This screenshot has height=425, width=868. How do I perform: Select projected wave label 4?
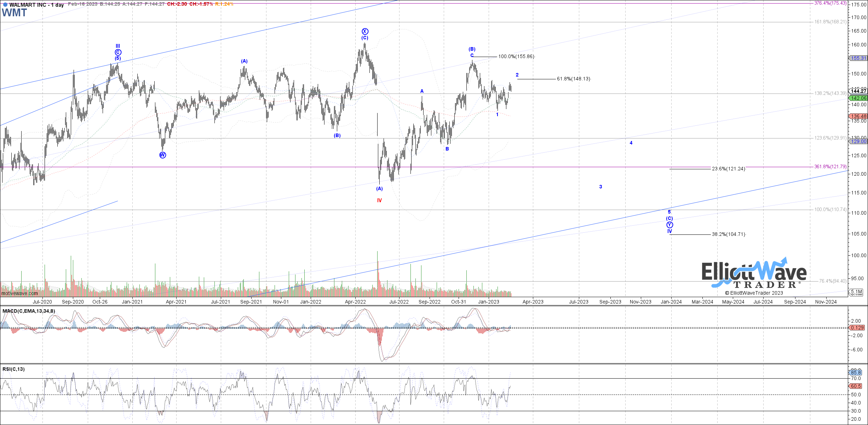(x=631, y=143)
